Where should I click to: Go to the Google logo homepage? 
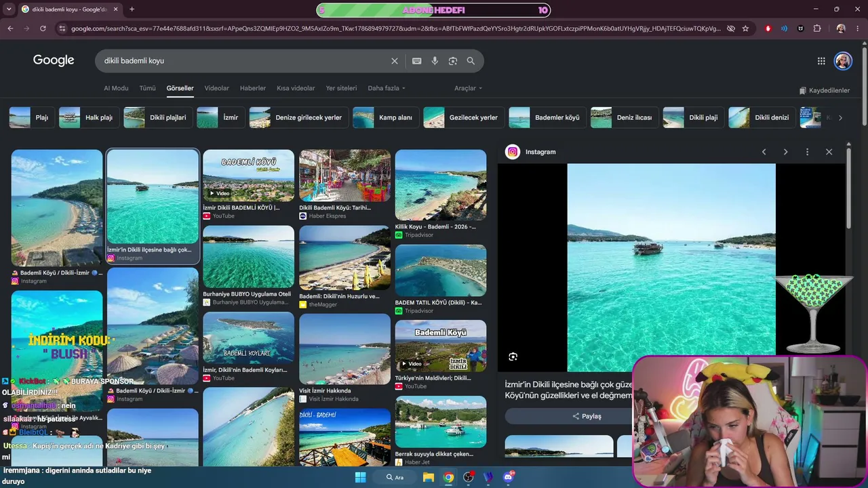click(x=54, y=60)
